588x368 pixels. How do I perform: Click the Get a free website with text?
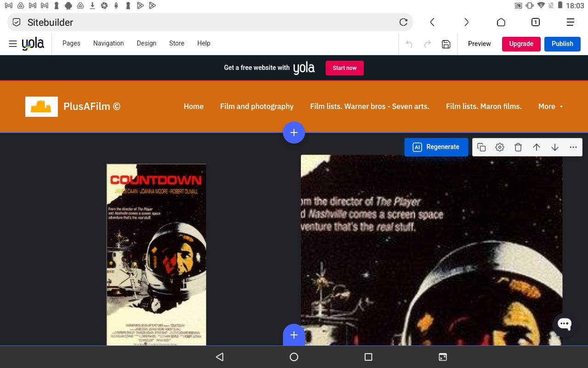point(257,68)
